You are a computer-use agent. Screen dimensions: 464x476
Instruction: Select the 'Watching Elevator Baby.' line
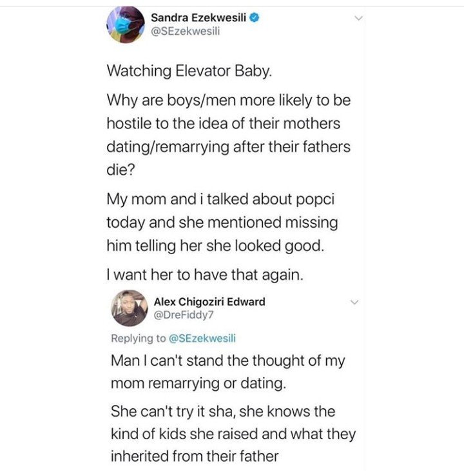coord(189,71)
